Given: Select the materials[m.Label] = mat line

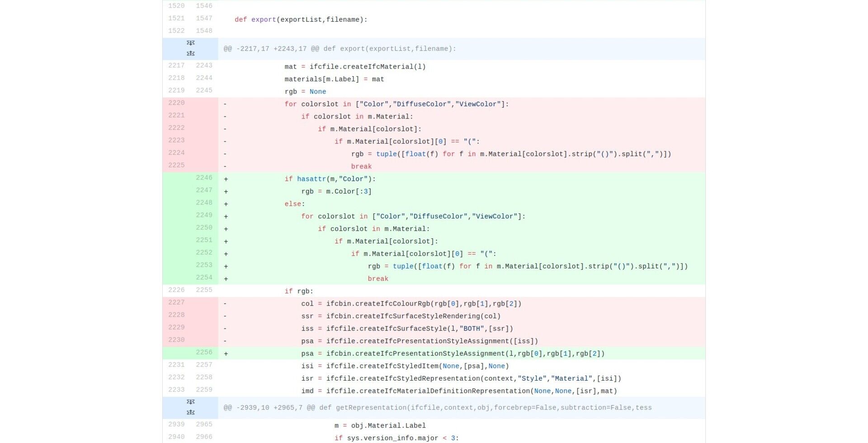Looking at the screenshot, I should pyautogui.click(x=334, y=79).
